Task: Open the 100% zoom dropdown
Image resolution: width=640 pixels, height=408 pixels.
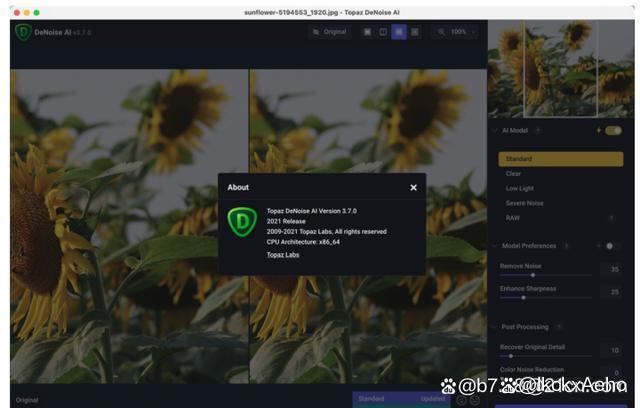Action: click(x=463, y=32)
